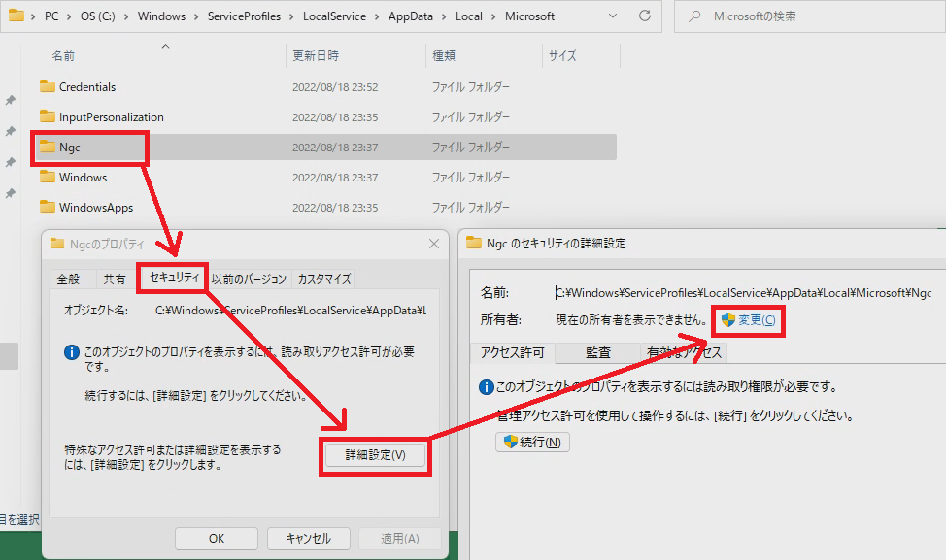Click the InputPersonalization folder icon

coord(47,116)
